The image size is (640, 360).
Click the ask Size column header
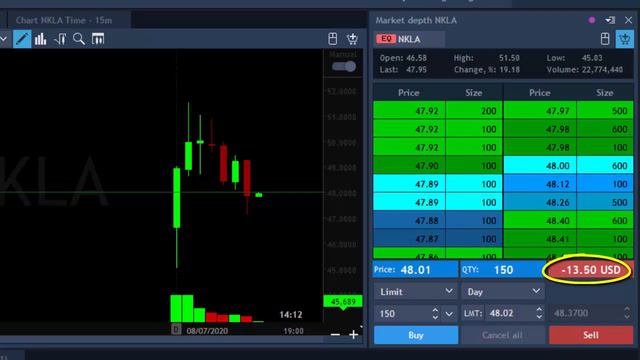pyautogui.click(x=605, y=93)
